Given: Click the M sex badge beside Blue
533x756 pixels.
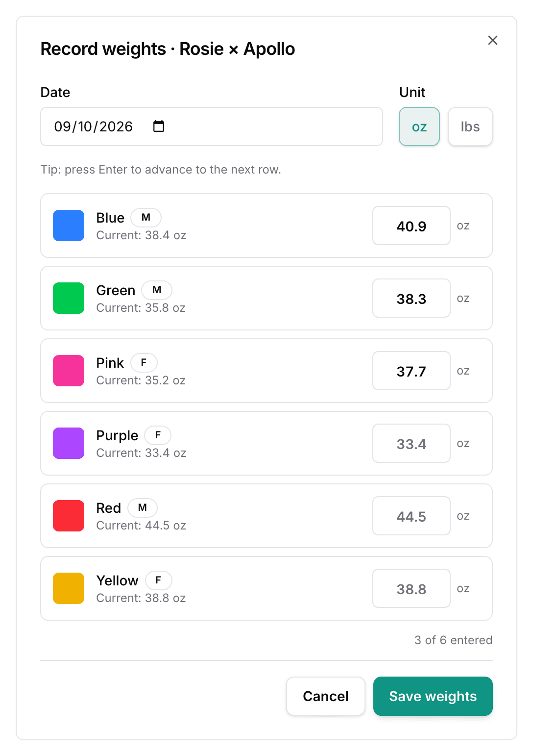Looking at the screenshot, I should pyautogui.click(x=146, y=217).
